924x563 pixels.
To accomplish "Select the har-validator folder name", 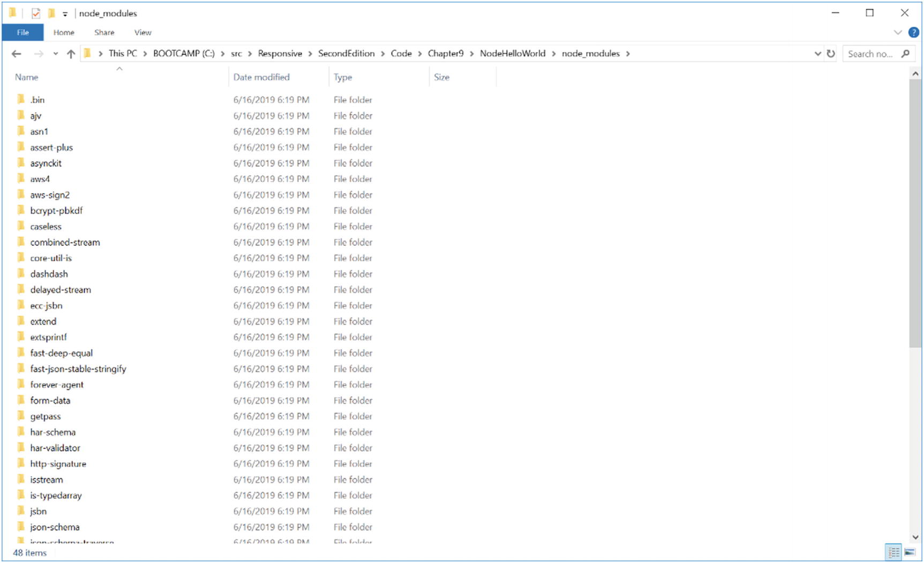I will click(55, 448).
